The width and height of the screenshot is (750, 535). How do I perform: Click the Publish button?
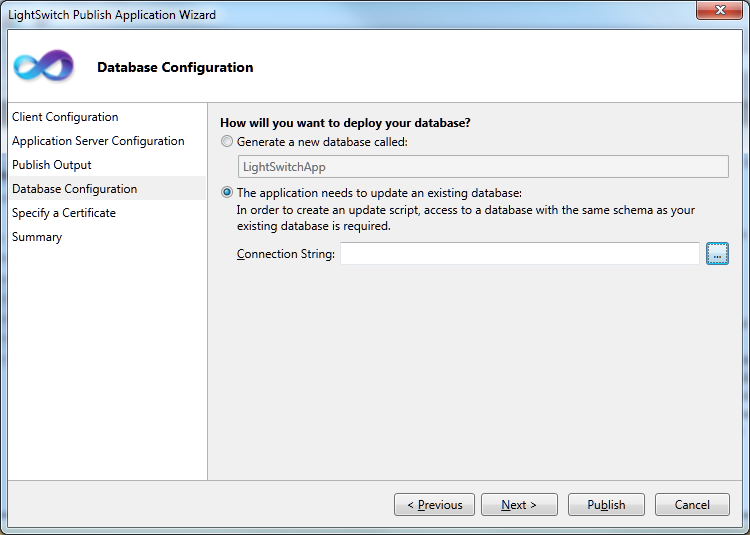tap(606, 504)
